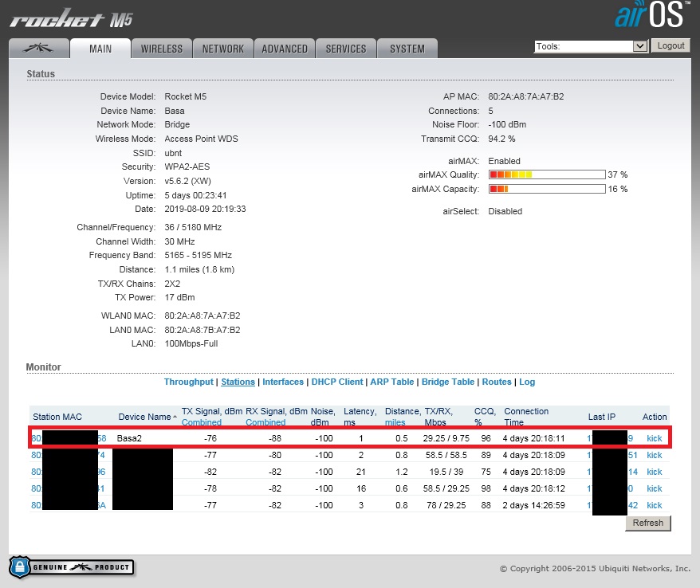The height and width of the screenshot is (588, 700).
Task: Select Wireless Mode value Access Point WDS
Action: coord(201,139)
